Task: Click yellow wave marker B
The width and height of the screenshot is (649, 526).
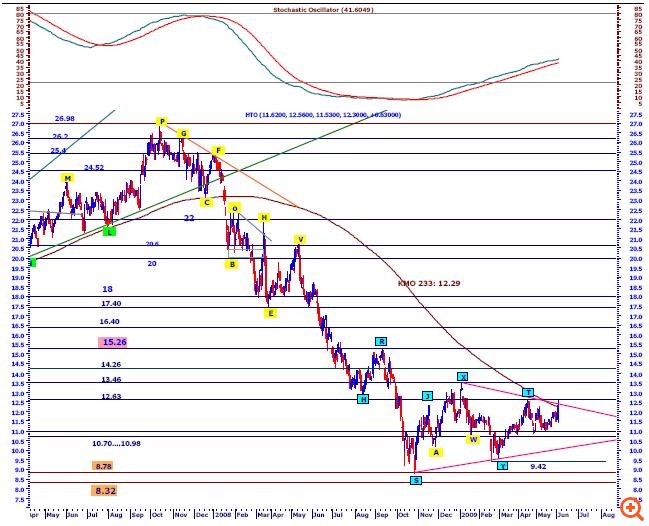Action: 232,264
